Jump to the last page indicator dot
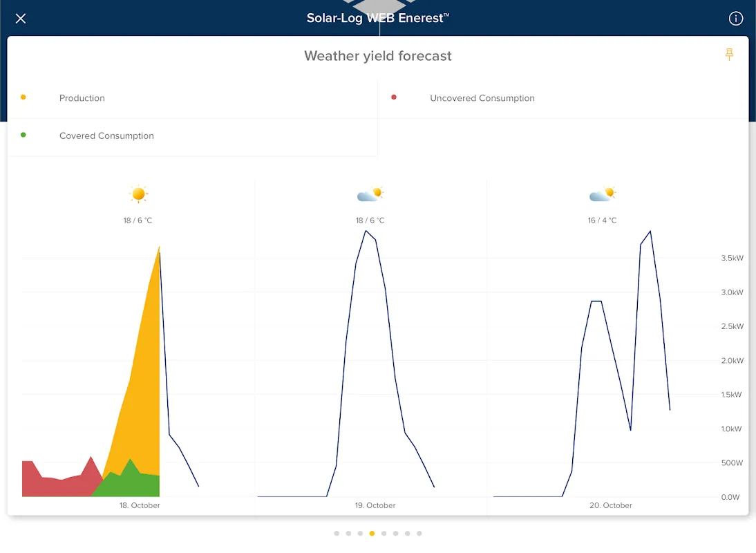 coord(419,534)
